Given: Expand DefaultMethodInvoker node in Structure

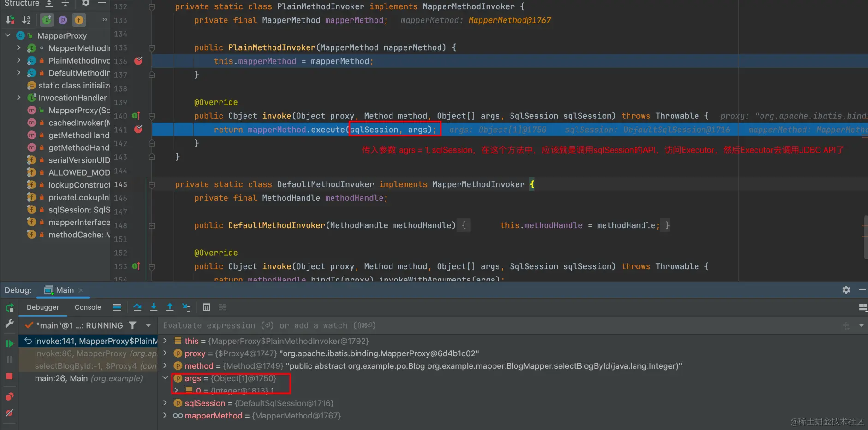Looking at the screenshot, I should coord(18,73).
